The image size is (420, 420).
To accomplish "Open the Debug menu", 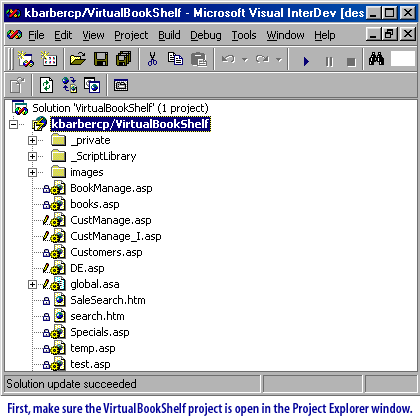I will pos(206,35).
